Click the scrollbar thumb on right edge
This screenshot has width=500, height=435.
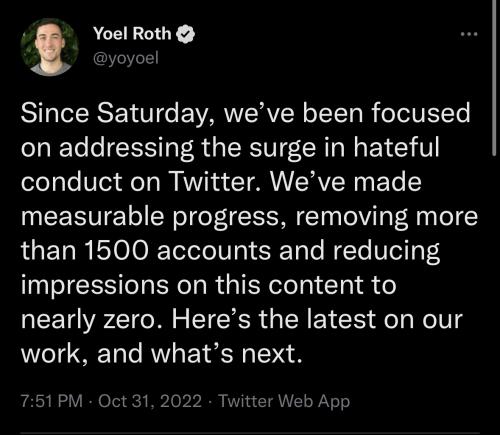[494, 78]
